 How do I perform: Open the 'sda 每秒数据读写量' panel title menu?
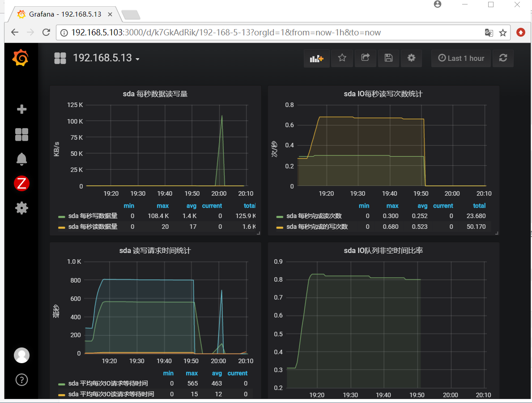[x=155, y=94]
